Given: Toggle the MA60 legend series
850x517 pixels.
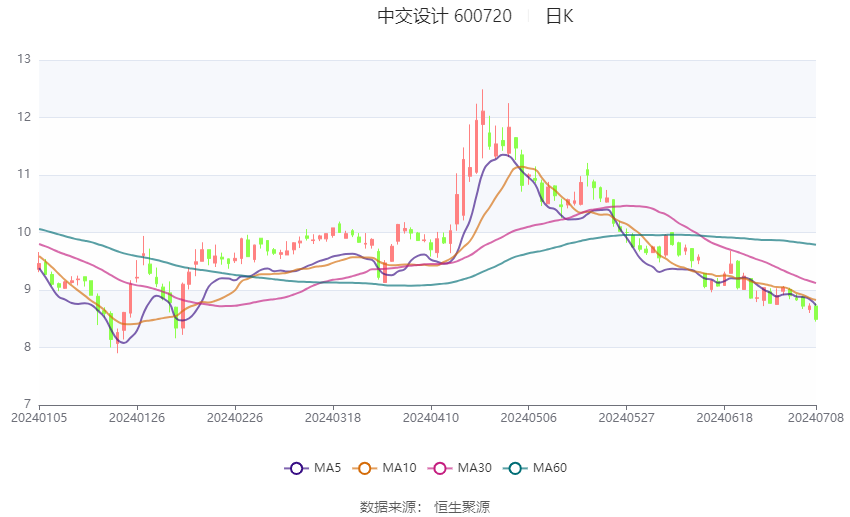Looking at the screenshot, I should click(535, 468).
